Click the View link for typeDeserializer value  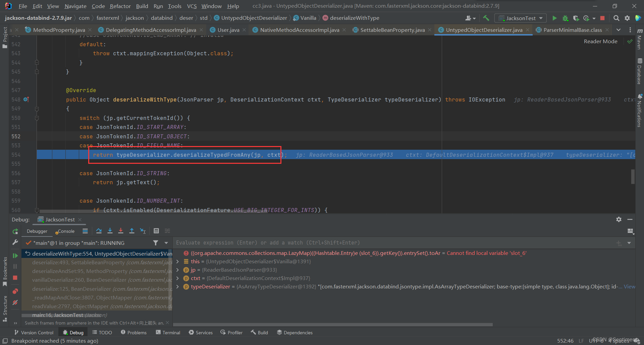coord(629,287)
